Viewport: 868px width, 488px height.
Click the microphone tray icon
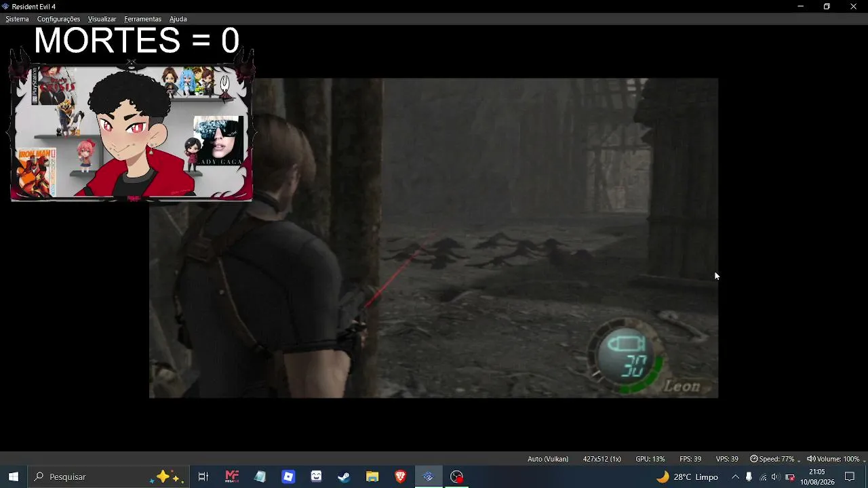749,476
